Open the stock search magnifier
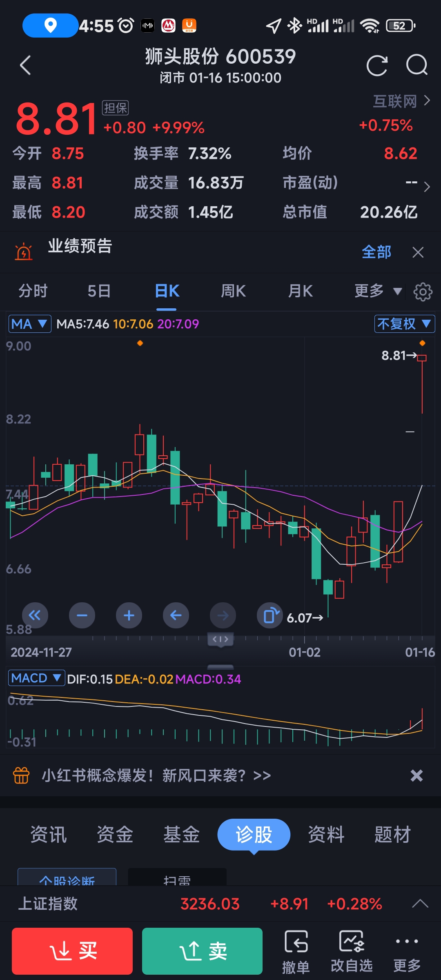Image resolution: width=441 pixels, height=980 pixels. click(417, 65)
